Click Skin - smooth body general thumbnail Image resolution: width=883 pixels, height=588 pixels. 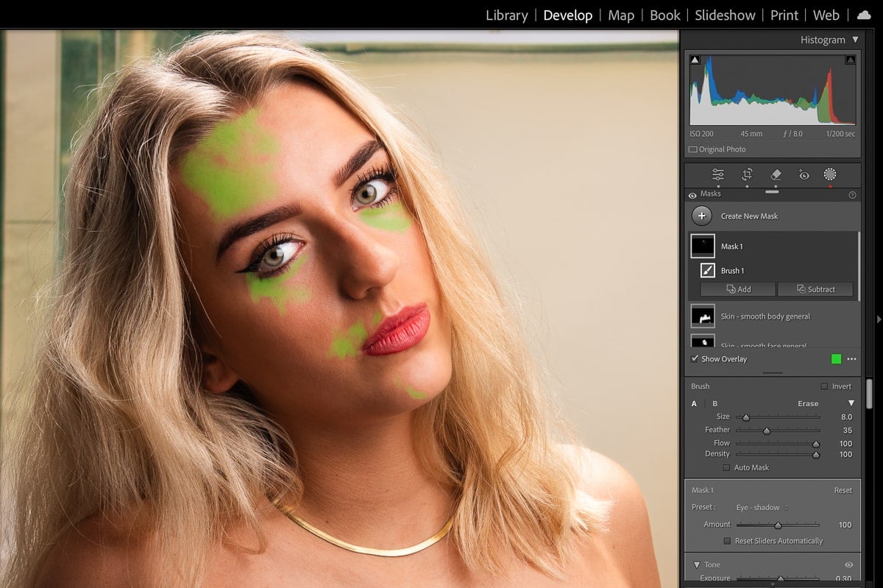[703, 316]
